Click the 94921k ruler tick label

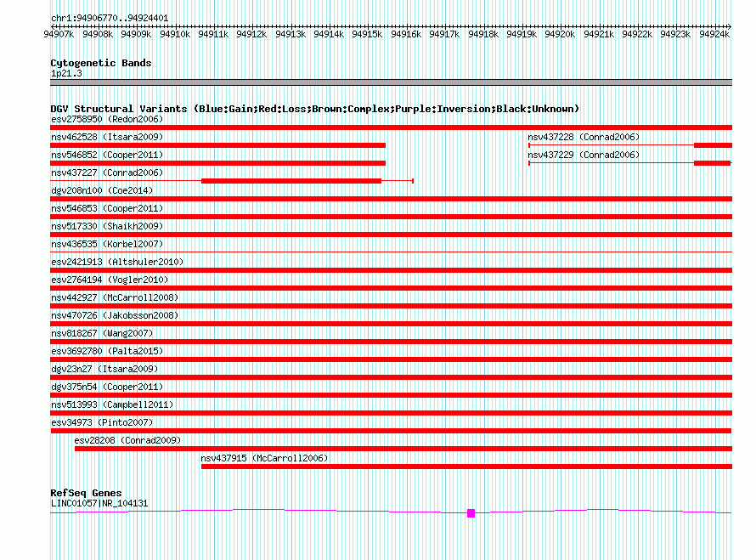tap(598, 34)
